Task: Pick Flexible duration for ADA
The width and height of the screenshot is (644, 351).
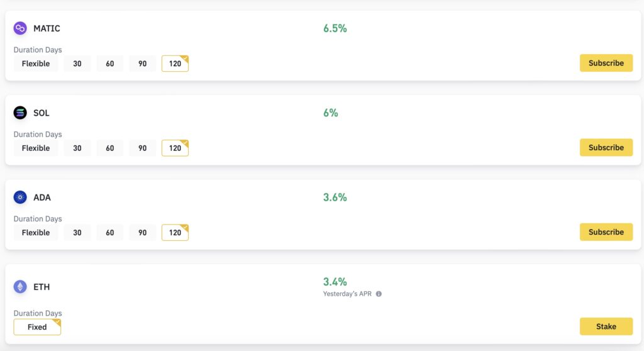Action: [x=36, y=233]
